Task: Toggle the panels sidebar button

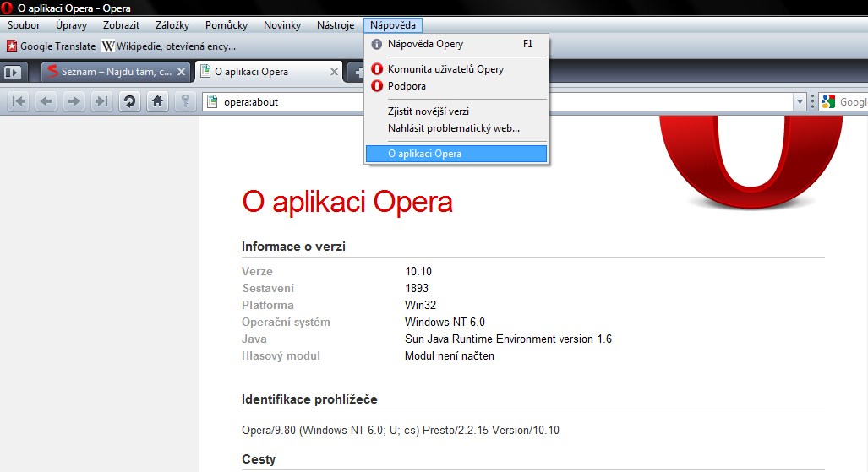Action: 12,72
